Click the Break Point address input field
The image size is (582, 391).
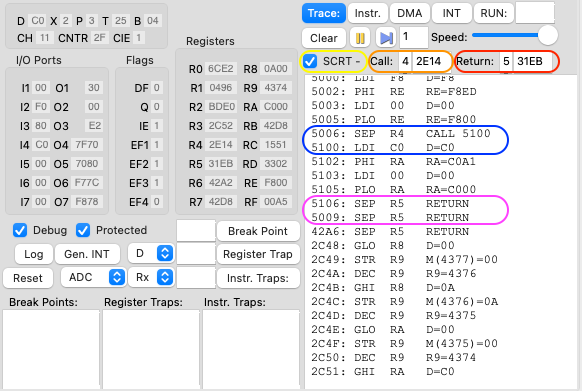[x=196, y=231]
